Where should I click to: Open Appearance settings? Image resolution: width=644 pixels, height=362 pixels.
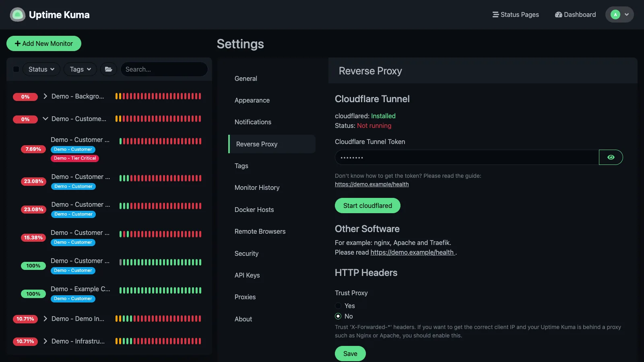[272, 100]
